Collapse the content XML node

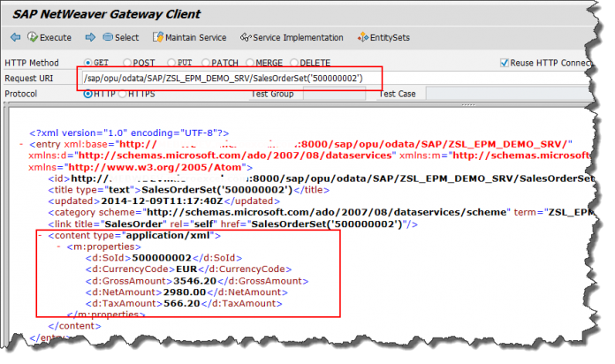(40, 236)
